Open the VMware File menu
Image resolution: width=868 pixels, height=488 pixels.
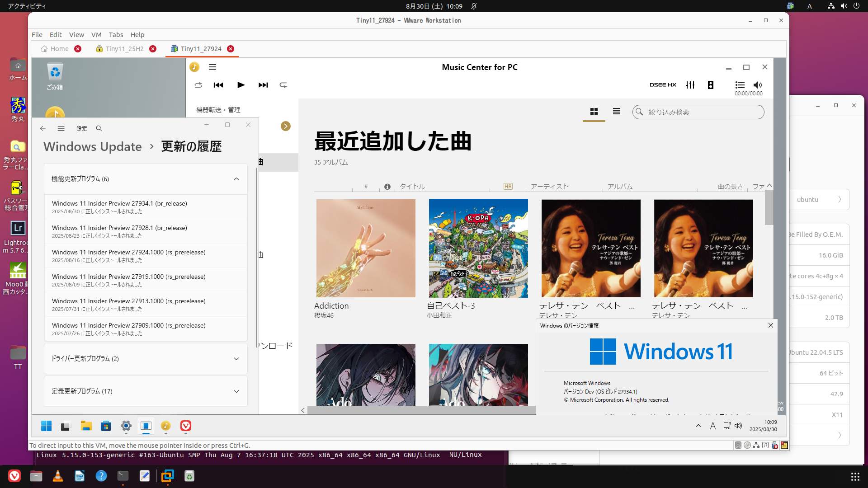click(37, 35)
